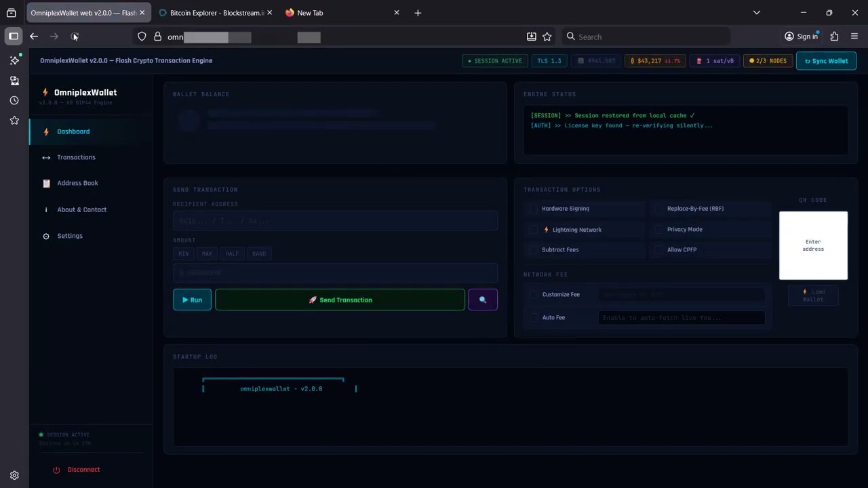Click Load Wallet button
Viewport: 868px width, 488px height.
(x=813, y=296)
